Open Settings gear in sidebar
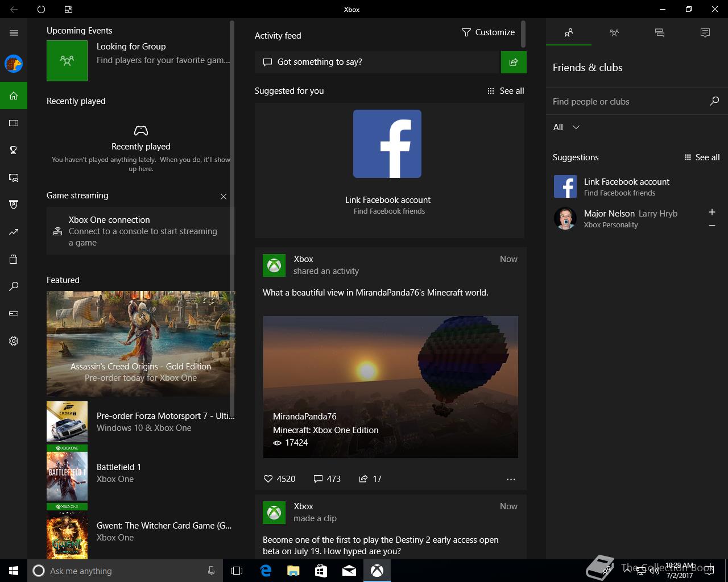Viewport: 728px width, 582px height. (14, 341)
